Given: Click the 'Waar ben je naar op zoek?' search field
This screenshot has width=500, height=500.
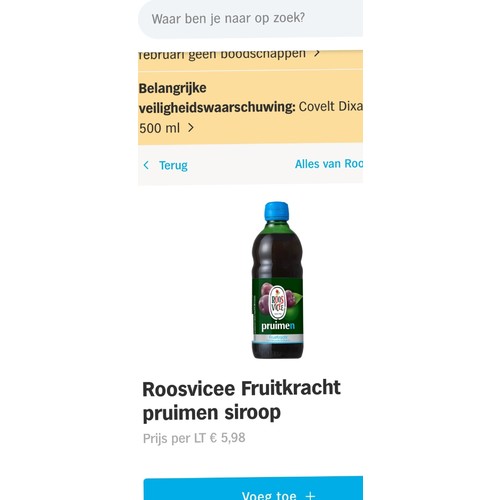Looking at the screenshot, I should pos(250,19).
